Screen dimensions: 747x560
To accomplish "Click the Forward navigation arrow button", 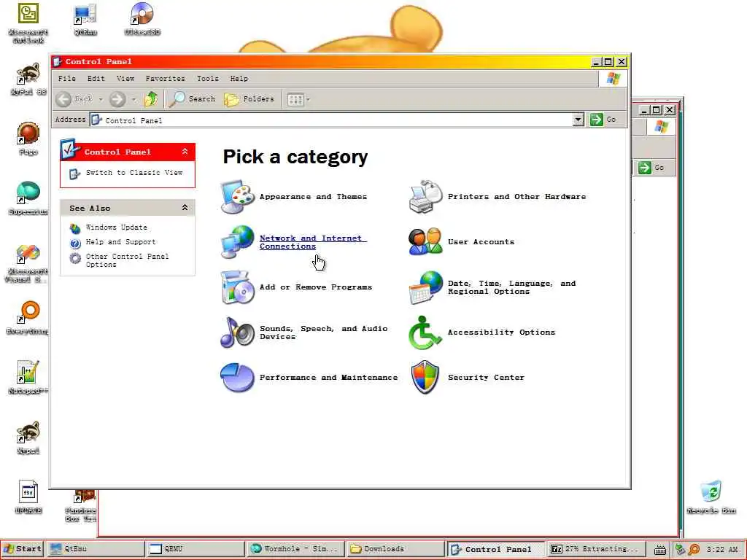I will tap(117, 99).
